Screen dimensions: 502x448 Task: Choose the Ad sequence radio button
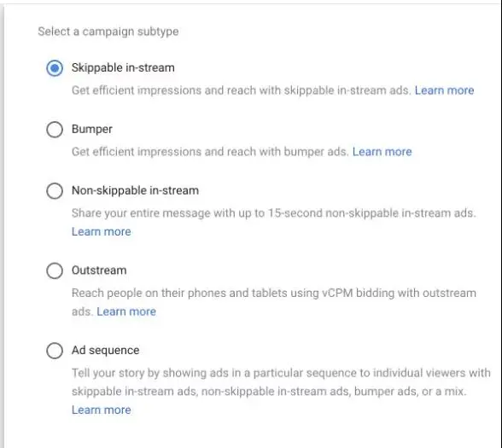pyautogui.click(x=55, y=351)
